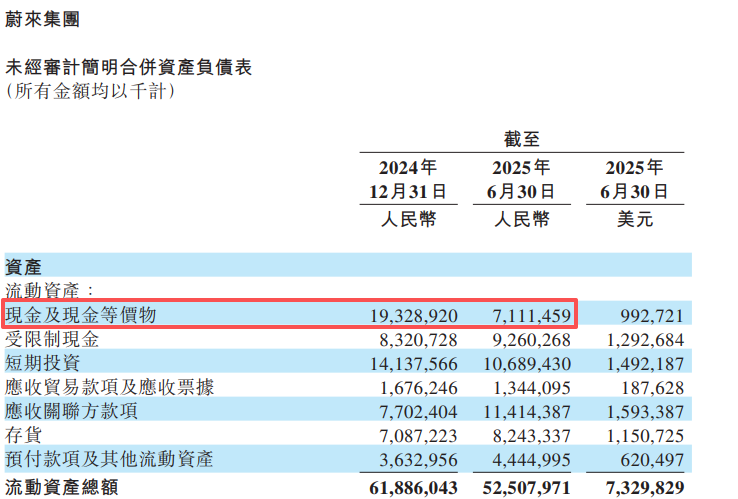Viewport: 738px width, 499px height.
Task: Click the value 8,320,728
Action: point(418,340)
